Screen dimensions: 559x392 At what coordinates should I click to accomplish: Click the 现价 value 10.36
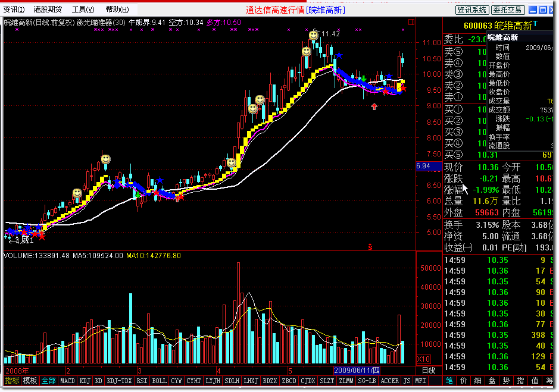[x=488, y=167]
